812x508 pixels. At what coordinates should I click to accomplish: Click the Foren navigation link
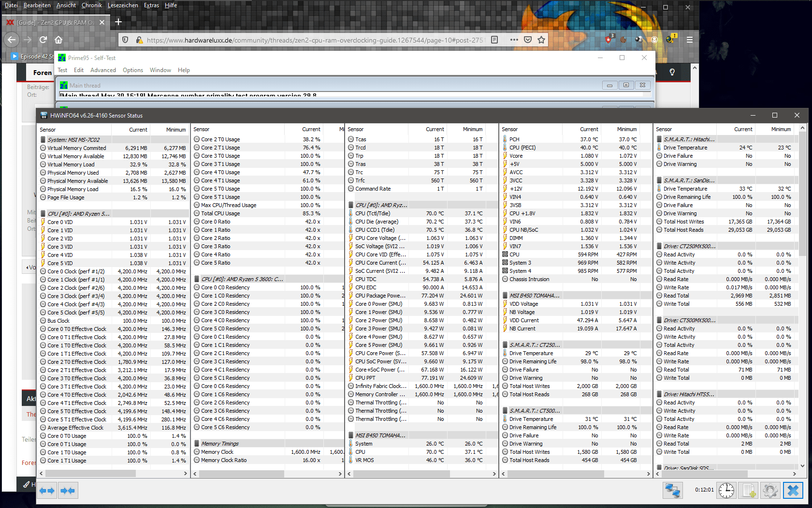click(43, 73)
